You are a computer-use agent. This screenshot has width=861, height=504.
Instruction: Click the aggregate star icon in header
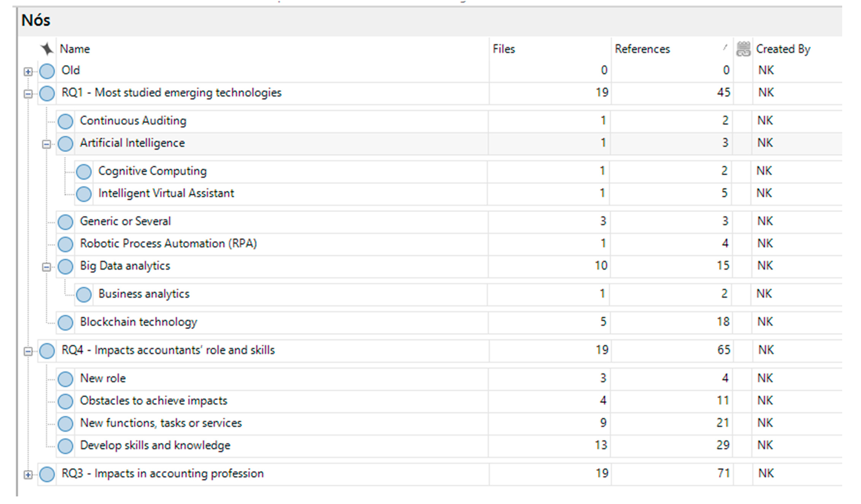tap(47, 49)
